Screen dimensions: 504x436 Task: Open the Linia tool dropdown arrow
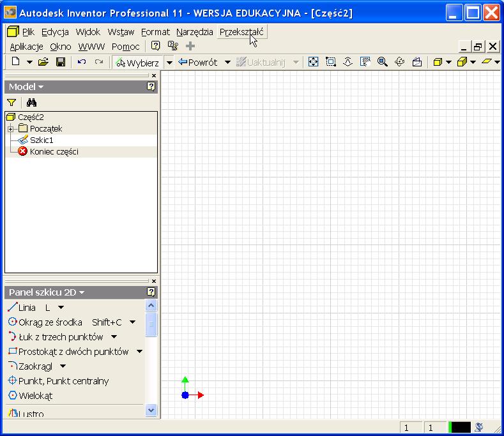point(61,308)
